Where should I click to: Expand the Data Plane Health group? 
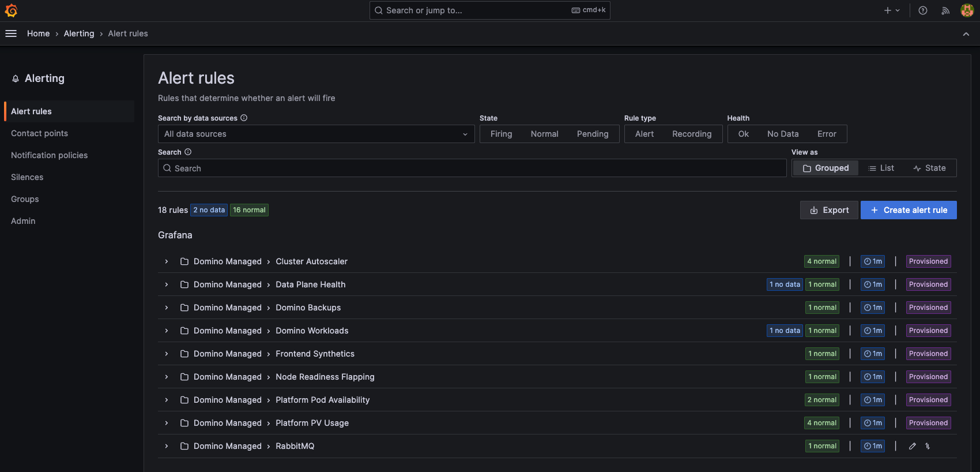(167, 284)
